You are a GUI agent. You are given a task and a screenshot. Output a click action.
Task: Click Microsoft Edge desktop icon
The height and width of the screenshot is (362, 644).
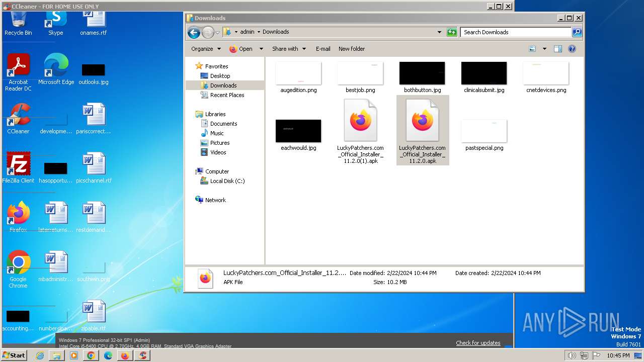(x=56, y=69)
